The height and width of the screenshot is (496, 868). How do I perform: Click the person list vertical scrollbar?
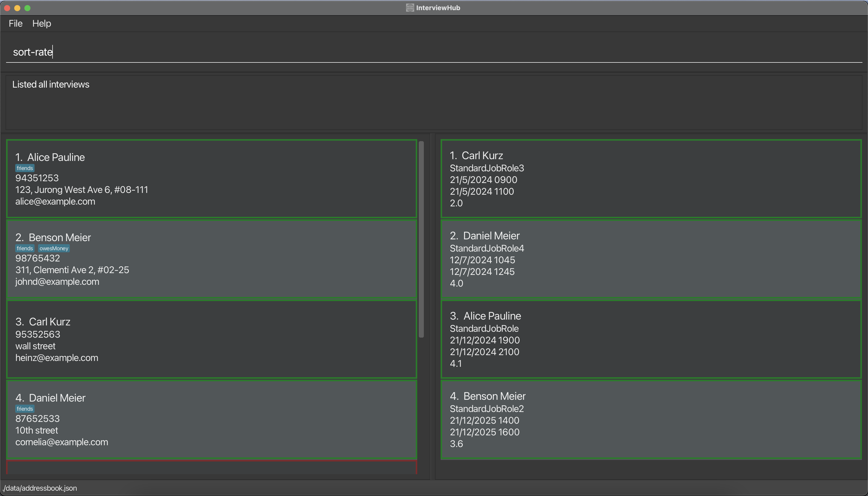(421, 239)
